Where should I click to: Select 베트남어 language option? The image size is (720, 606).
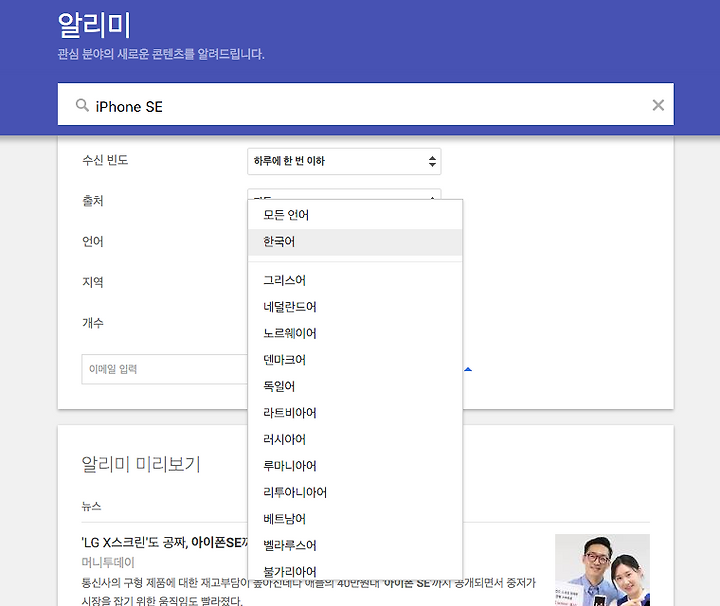pyautogui.click(x=355, y=519)
